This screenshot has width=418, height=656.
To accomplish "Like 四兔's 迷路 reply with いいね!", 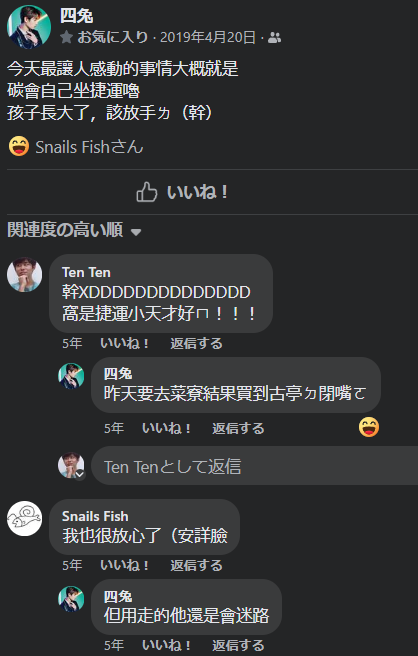I will 166,646.
